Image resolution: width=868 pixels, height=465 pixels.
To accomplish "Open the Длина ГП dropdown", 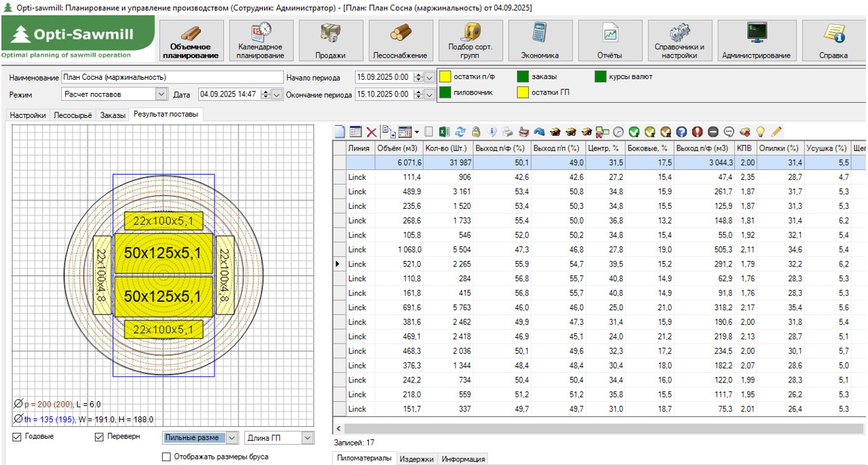I will tap(307, 438).
